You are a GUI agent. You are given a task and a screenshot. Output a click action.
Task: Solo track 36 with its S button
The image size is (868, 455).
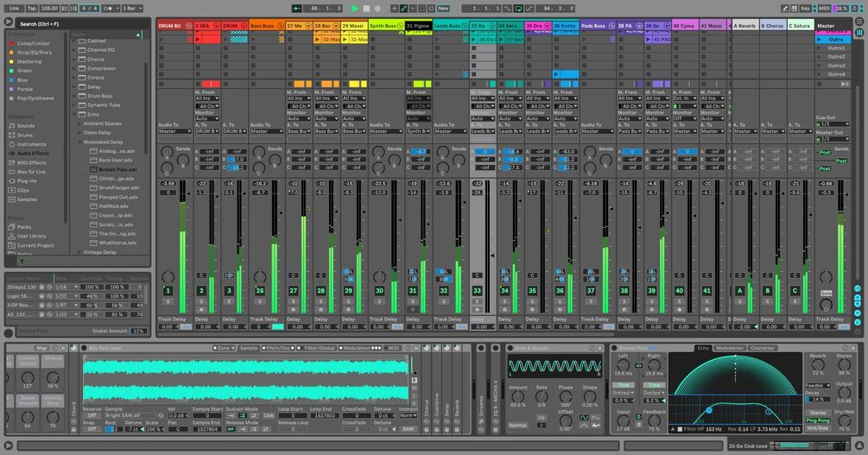pos(561,301)
